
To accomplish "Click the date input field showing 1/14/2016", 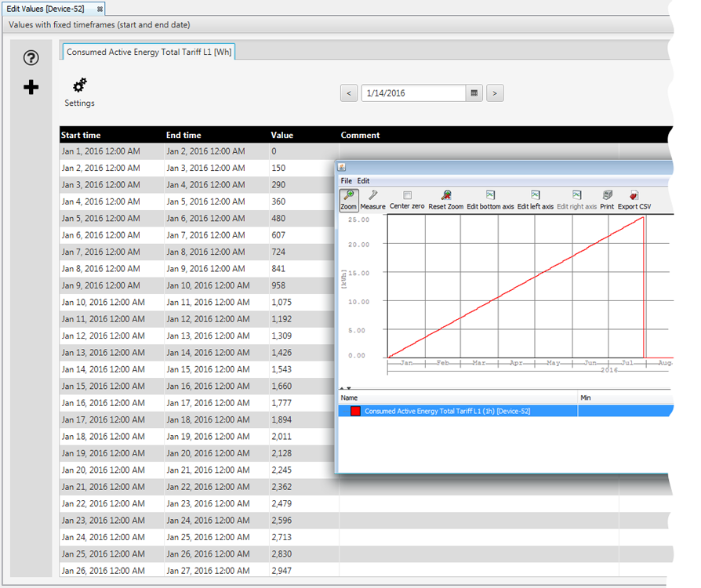I will (x=413, y=93).
